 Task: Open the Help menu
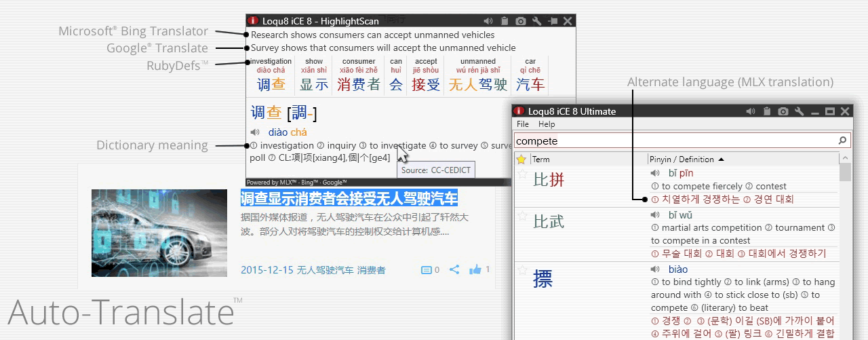pos(547,124)
